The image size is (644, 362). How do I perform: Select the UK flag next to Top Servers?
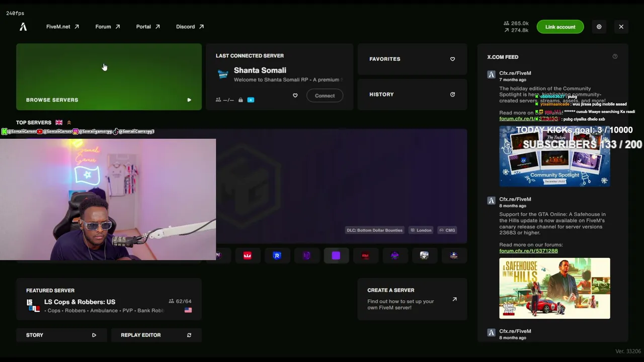pyautogui.click(x=59, y=123)
